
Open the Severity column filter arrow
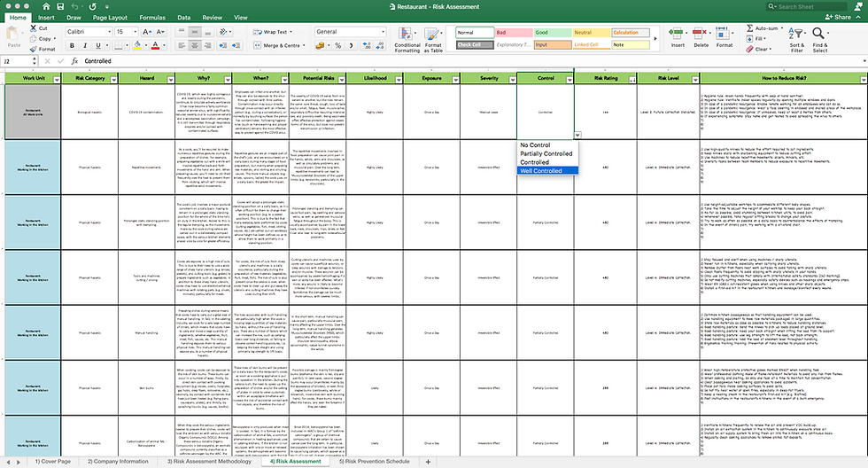pyautogui.click(x=513, y=80)
